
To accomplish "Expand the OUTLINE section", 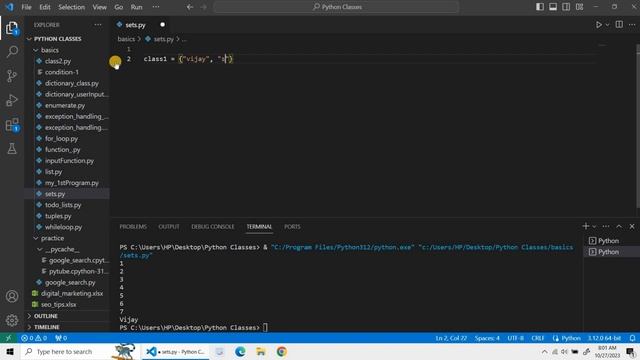I will point(46,316).
